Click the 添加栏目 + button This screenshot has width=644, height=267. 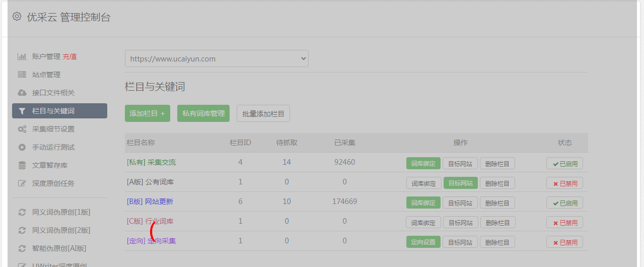click(x=148, y=113)
